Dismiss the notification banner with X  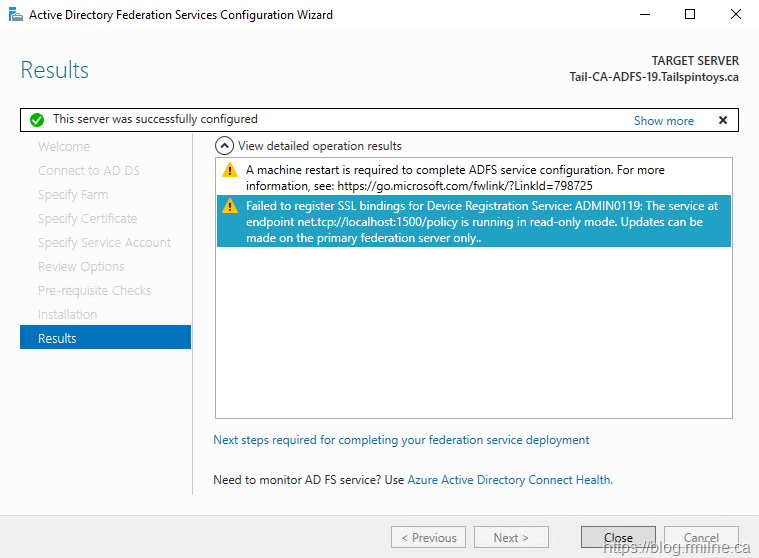click(722, 120)
